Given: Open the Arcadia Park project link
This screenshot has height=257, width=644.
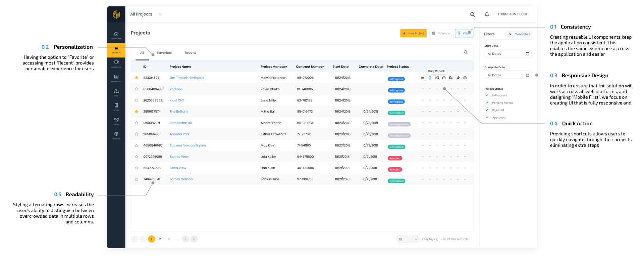Looking at the screenshot, I should pyautogui.click(x=179, y=134).
